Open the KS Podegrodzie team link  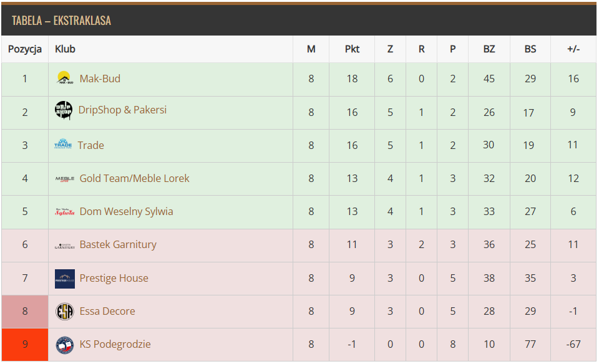(x=115, y=344)
